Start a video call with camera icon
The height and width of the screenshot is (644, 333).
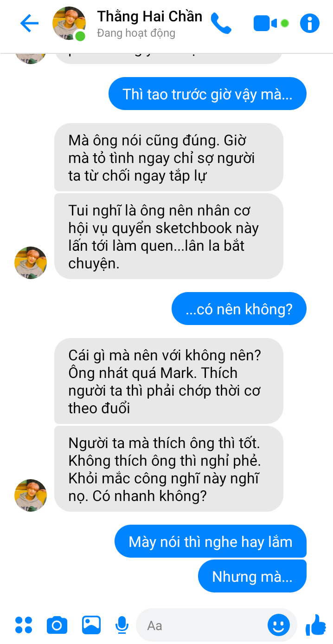pos(265,23)
